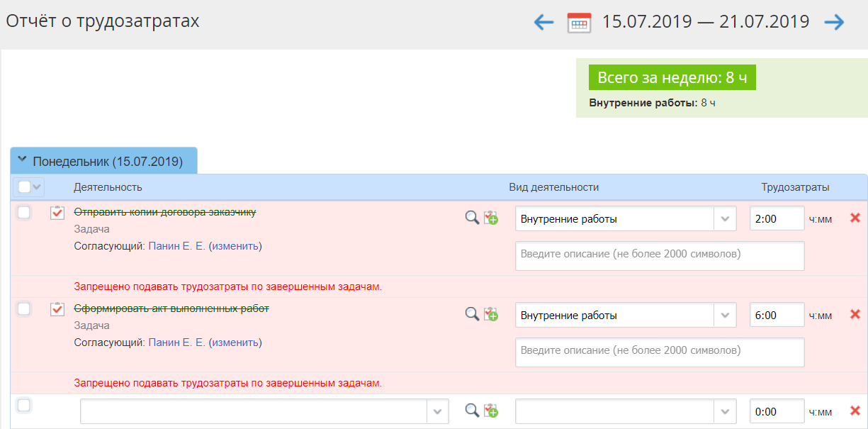Tick the checkbox for the first task row

pyautogui.click(x=24, y=213)
